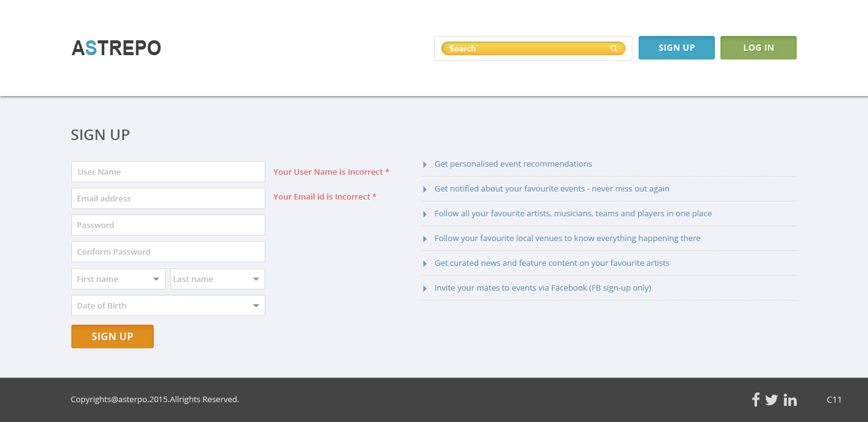This screenshot has width=868, height=422.
Task: Click arrow bullet beside 'Invite your mates' line
Action: pos(425,288)
